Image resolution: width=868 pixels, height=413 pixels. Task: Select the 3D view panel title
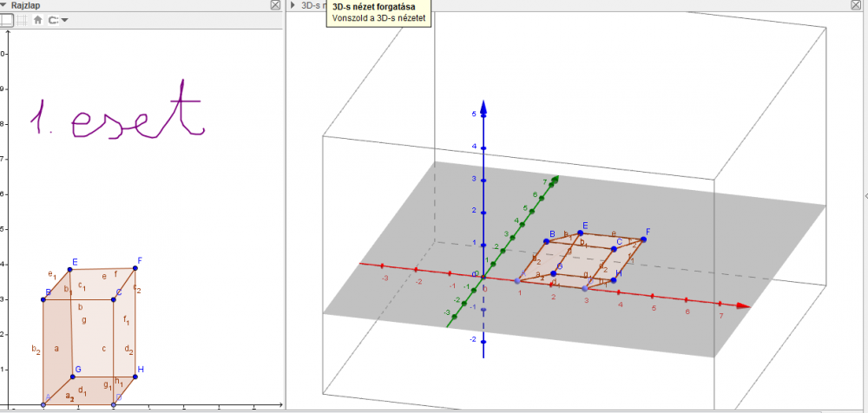[311, 5]
